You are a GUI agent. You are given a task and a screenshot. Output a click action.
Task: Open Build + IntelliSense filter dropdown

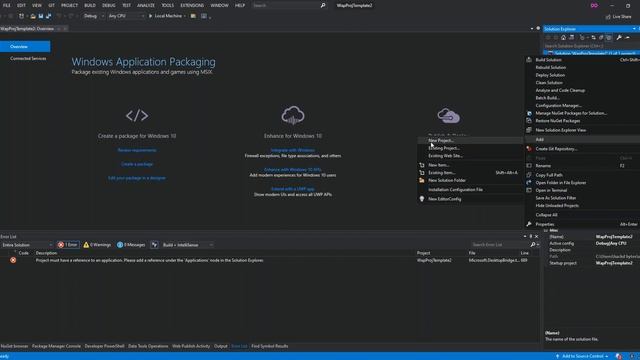(187, 245)
